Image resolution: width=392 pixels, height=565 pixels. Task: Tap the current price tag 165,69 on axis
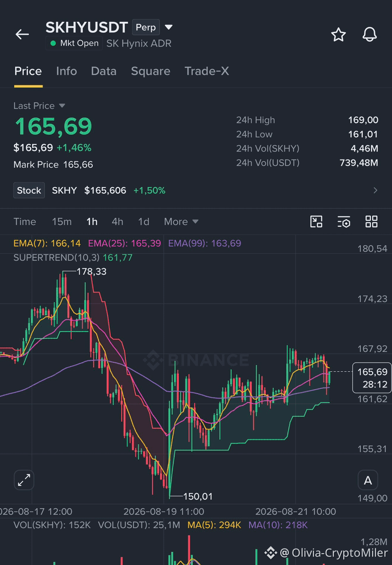click(372, 377)
